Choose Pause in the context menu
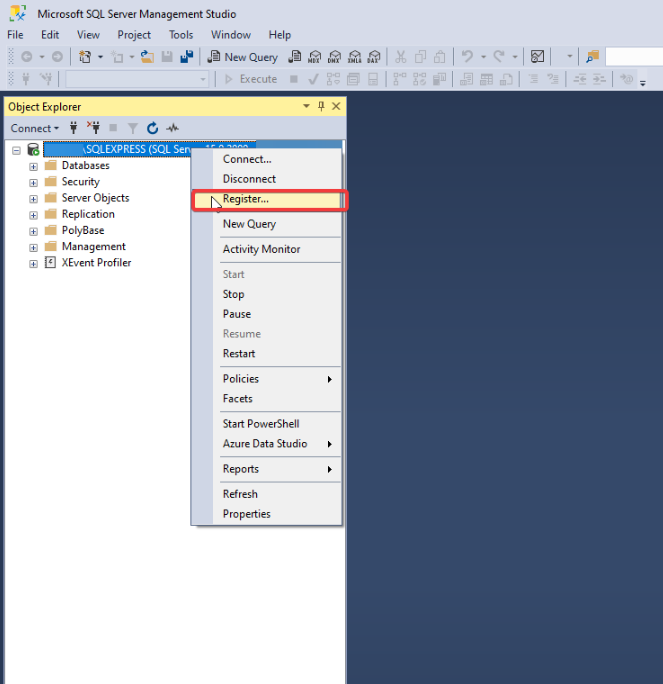The image size is (663, 684). [x=267, y=314]
